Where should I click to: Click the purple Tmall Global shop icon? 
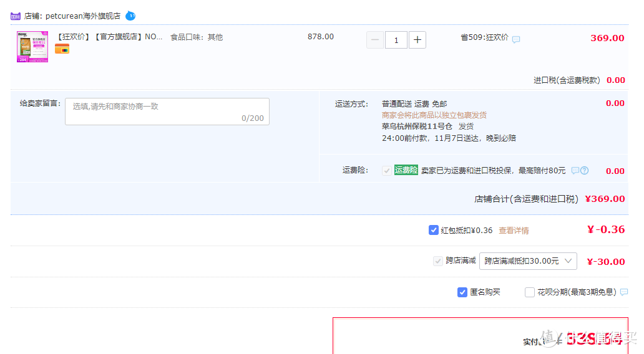click(16, 16)
